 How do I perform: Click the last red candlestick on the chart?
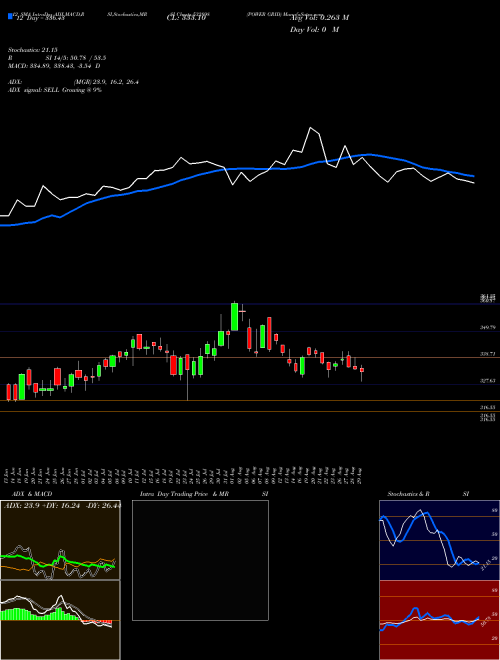362,370
